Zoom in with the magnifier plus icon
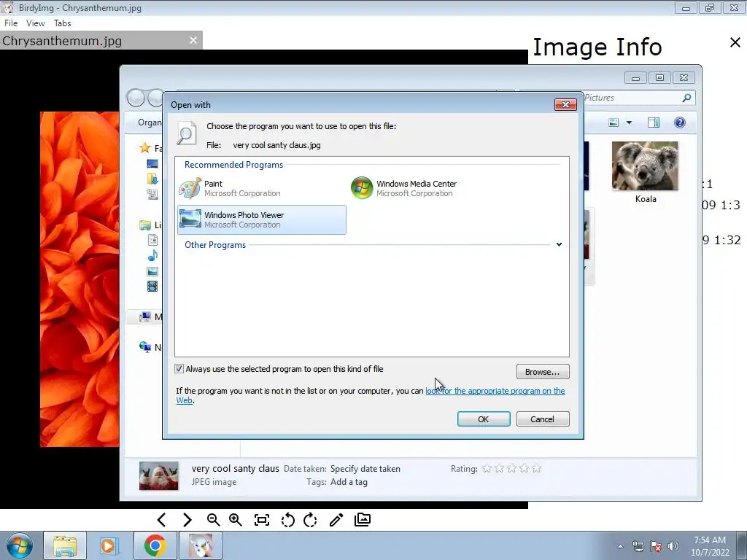Viewport: 747px width, 560px height. point(236,519)
